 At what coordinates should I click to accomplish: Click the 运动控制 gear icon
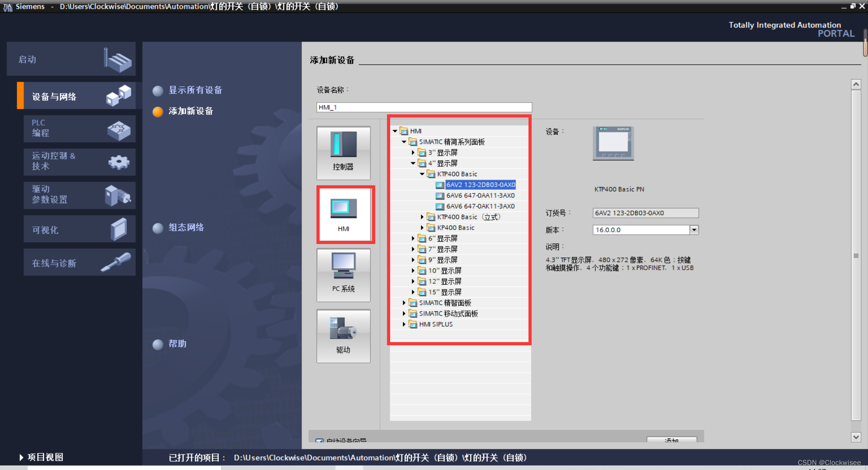pos(119,162)
